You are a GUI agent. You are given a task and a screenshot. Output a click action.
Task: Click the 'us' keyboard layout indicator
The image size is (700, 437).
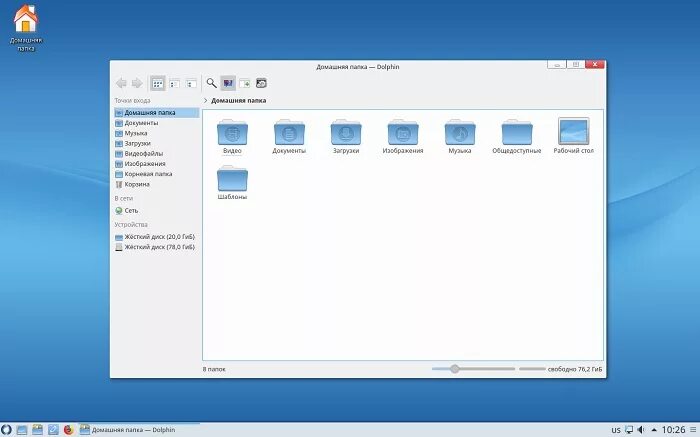coord(616,430)
